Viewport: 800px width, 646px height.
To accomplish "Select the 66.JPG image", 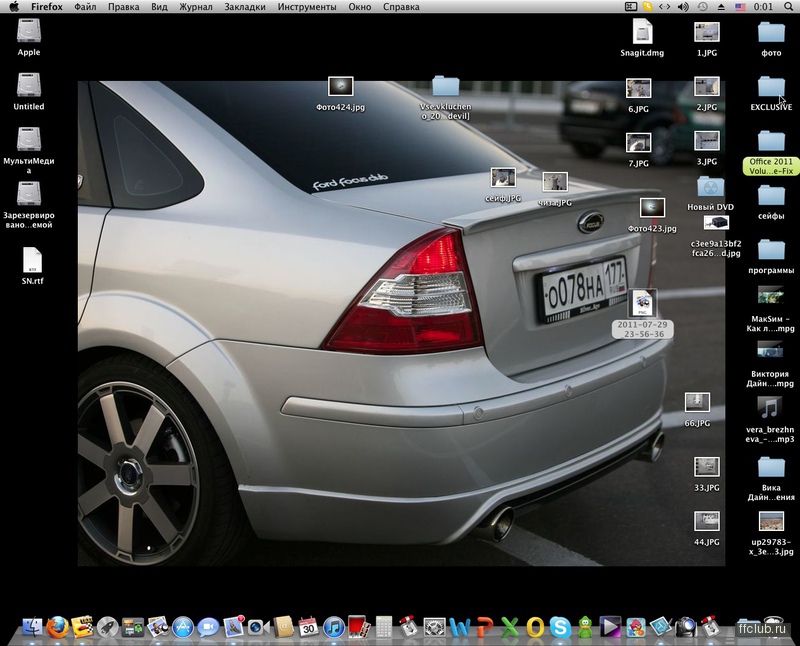I will pyautogui.click(x=697, y=403).
